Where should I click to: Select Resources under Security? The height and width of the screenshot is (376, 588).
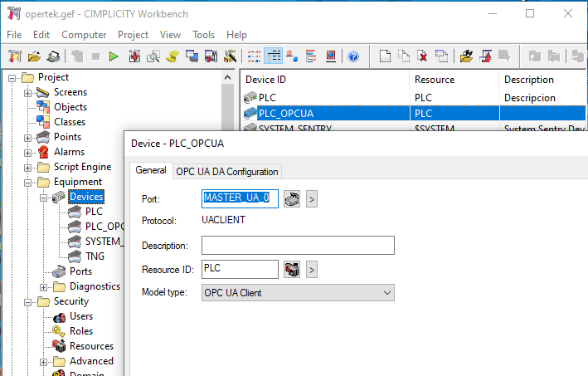[91, 346]
